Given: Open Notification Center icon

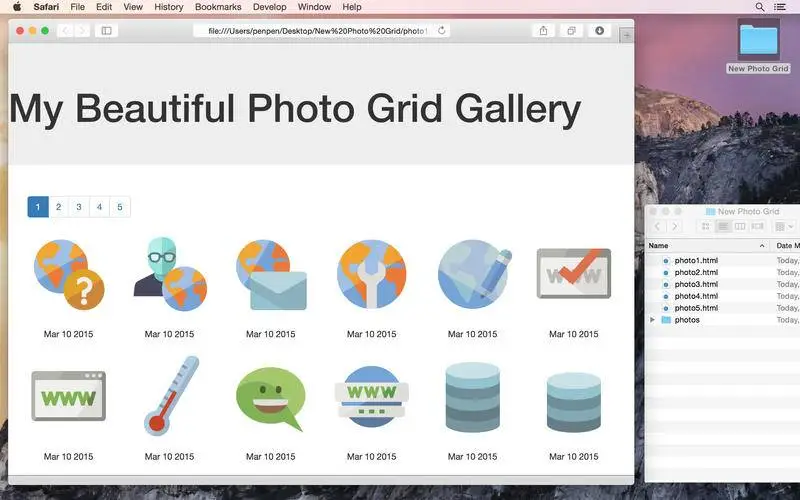Looking at the screenshot, I should (x=780, y=7).
